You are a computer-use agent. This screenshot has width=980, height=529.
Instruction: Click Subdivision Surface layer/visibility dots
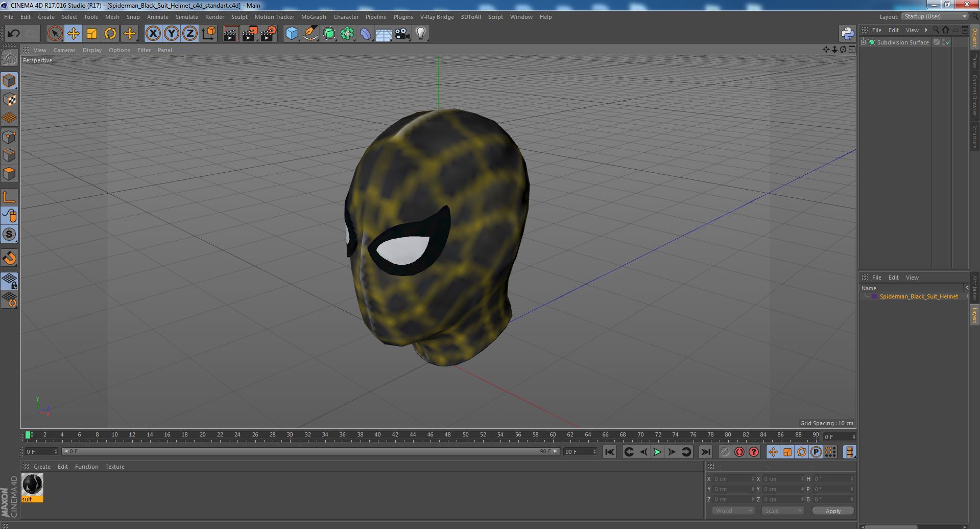coord(943,42)
